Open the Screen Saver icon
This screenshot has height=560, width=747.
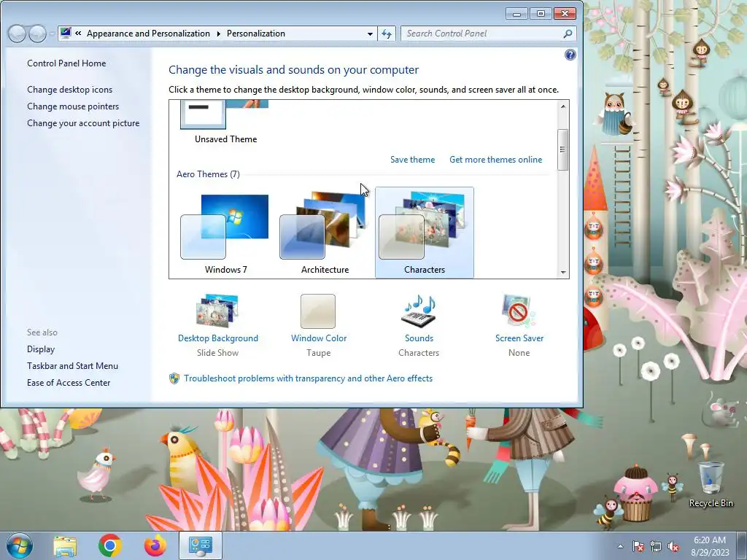(519, 311)
